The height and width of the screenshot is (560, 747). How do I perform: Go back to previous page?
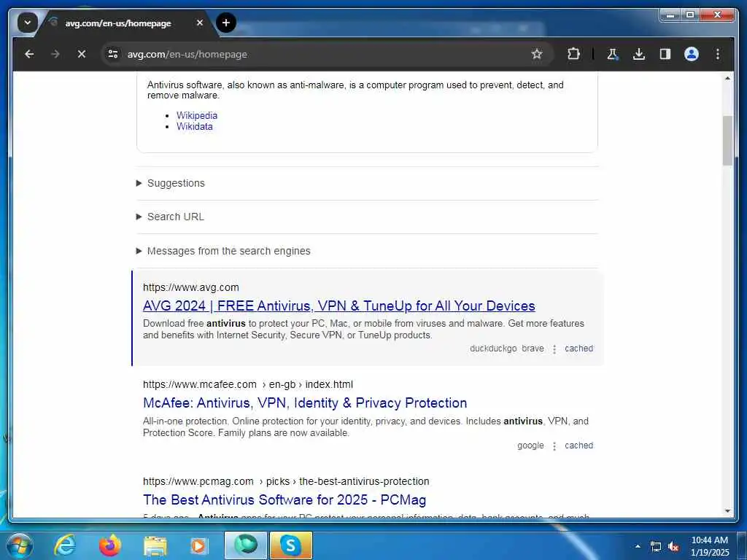pos(29,54)
